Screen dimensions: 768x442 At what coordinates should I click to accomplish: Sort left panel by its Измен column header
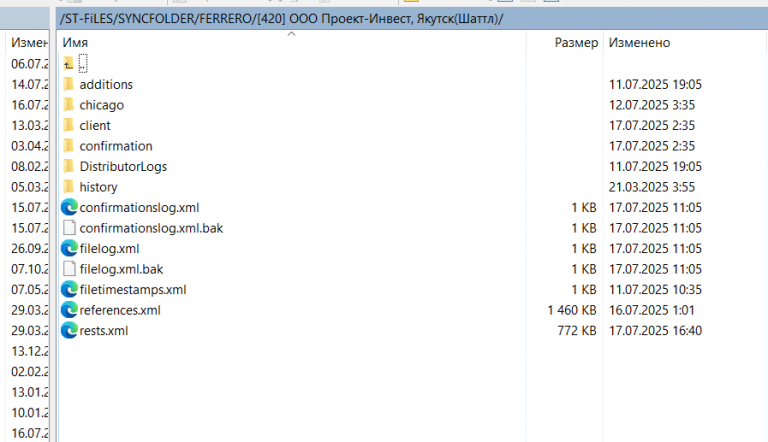[29, 43]
